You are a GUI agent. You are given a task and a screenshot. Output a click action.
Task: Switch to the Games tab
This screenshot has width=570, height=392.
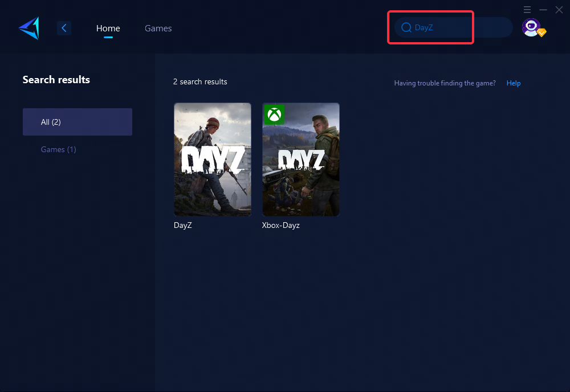tap(158, 28)
